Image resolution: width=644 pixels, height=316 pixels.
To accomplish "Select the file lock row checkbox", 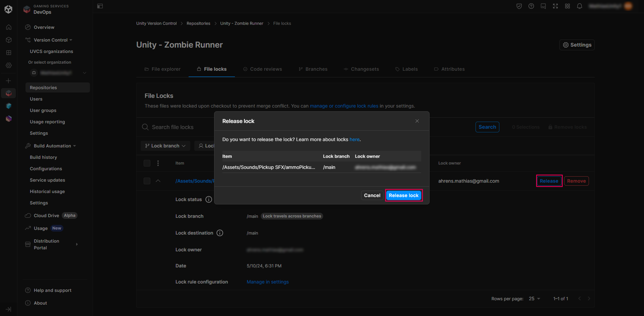I will point(147,181).
